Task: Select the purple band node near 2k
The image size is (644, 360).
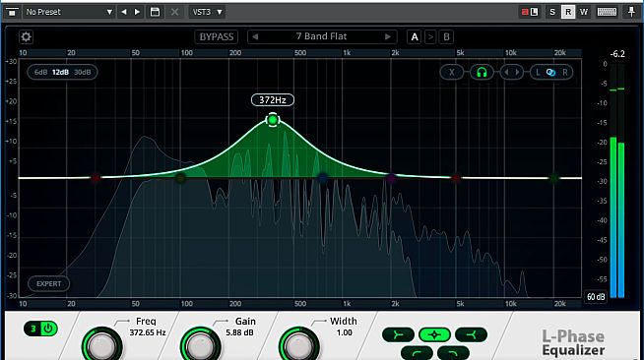Action: pos(391,178)
